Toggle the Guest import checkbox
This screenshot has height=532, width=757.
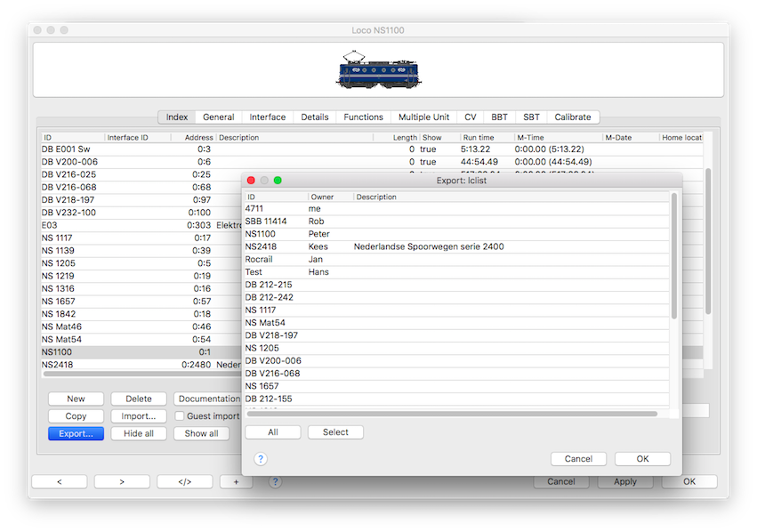coord(180,415)
